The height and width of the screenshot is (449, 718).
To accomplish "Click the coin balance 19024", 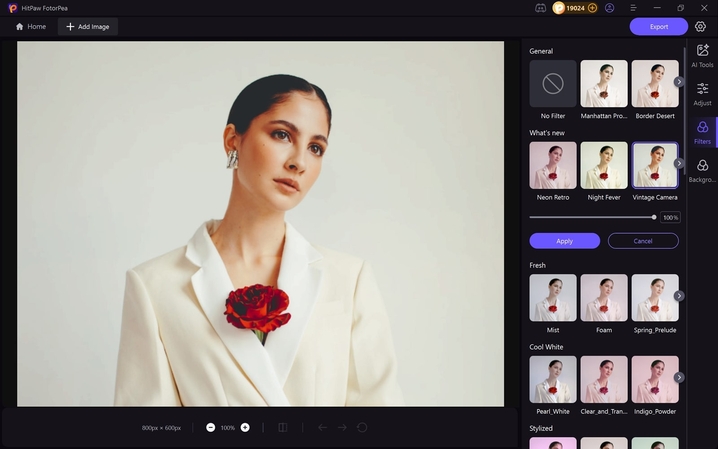I will tap(575, 8).
